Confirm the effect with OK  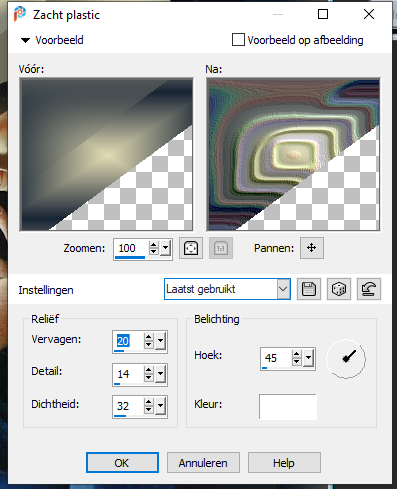pos(122,462)
